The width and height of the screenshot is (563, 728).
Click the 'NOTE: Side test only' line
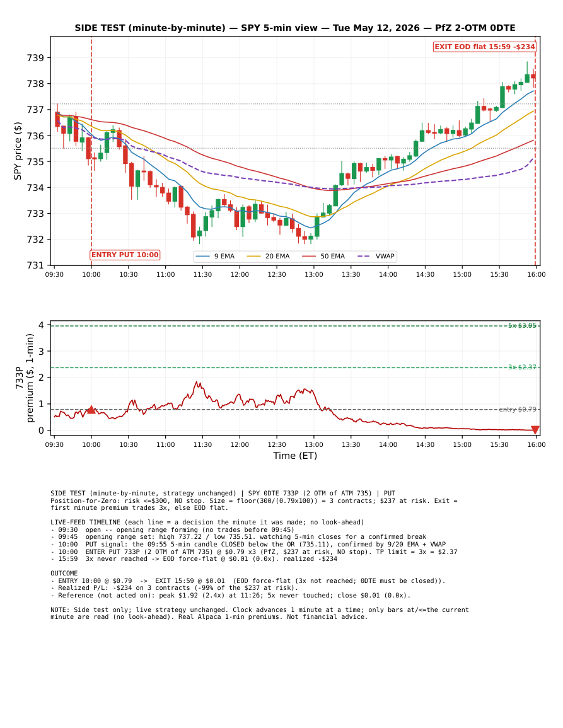260,610
